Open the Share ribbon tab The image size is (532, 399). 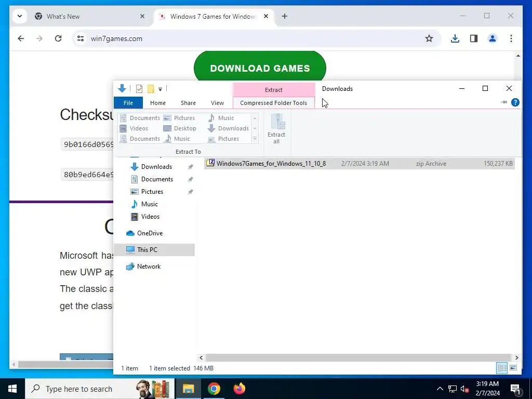tap(188, 103)
